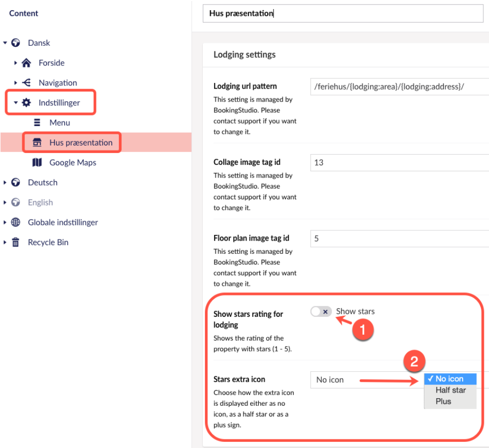
Task: Click the globe icon next to Deutsch
Action: 16,183
